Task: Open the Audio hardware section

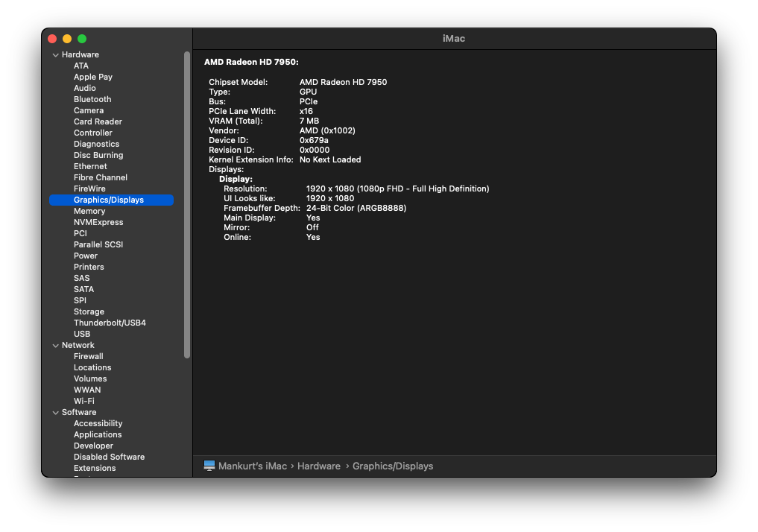Action: 84,87
